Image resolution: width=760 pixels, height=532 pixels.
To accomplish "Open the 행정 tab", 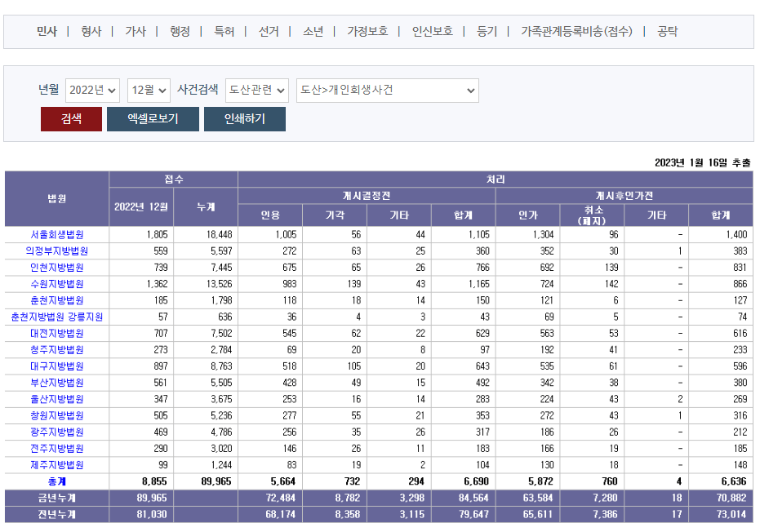I will coord(180,32).
